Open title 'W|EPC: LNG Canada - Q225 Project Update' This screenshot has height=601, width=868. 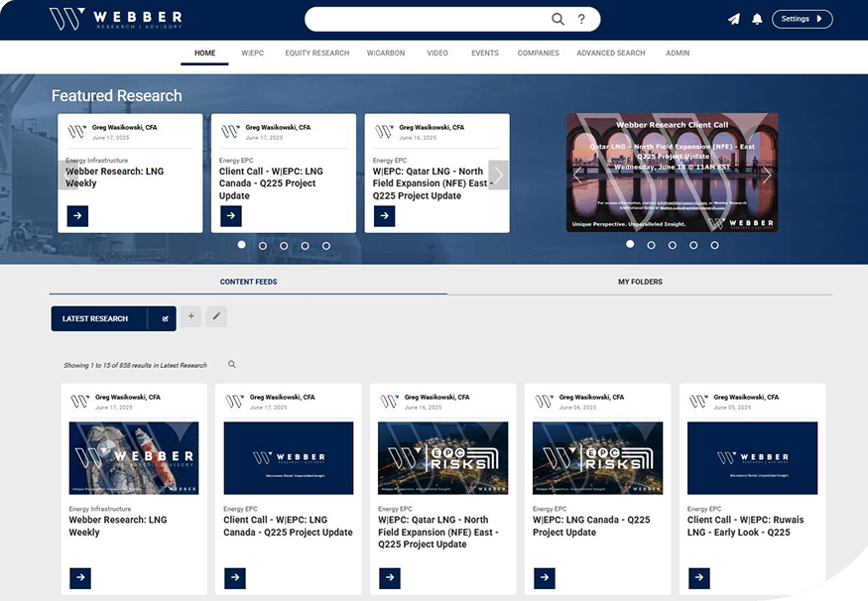click(x=591, y=526)
